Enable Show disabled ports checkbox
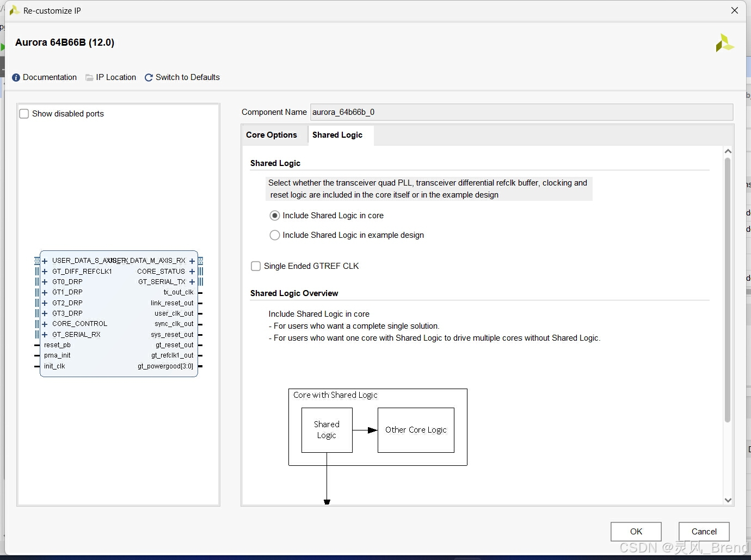751x560 pixels. tap(24, 114)
